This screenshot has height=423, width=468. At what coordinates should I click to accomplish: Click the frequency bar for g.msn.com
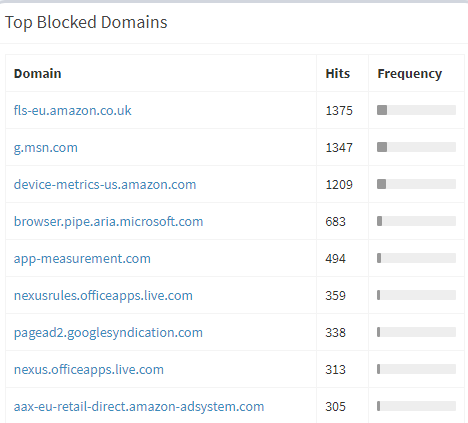pyautogui.click(x=416, y=147)
